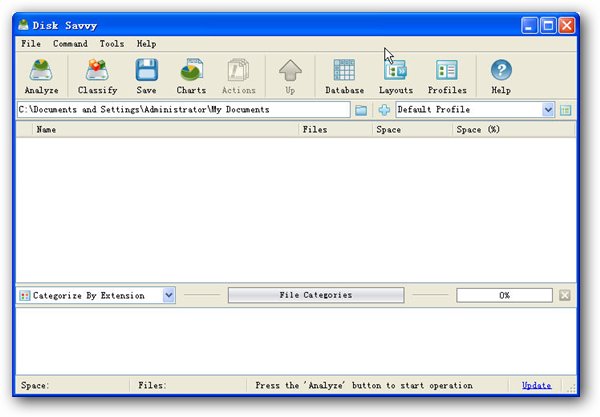Click the File Categories button
The width and height of the screenshot is (600, 417).
[x=316, y=295]
